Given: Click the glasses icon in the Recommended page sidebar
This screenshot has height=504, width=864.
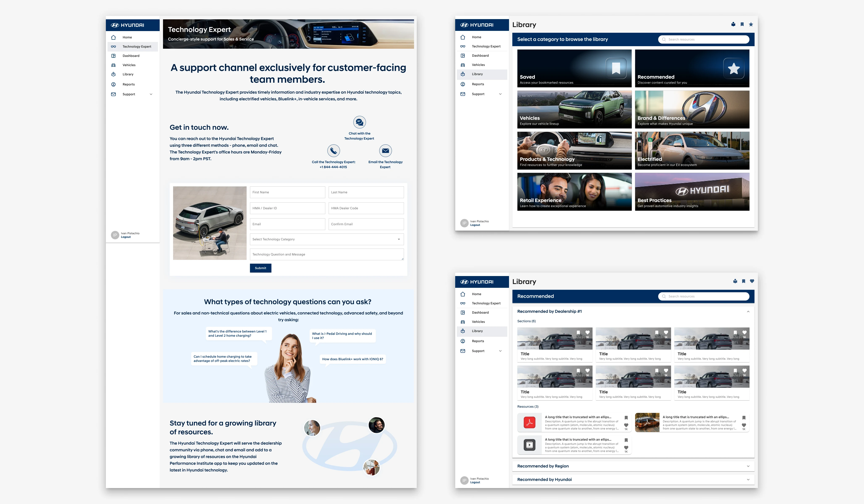Looking at the screenshot, I should click(x=463, y=303).
